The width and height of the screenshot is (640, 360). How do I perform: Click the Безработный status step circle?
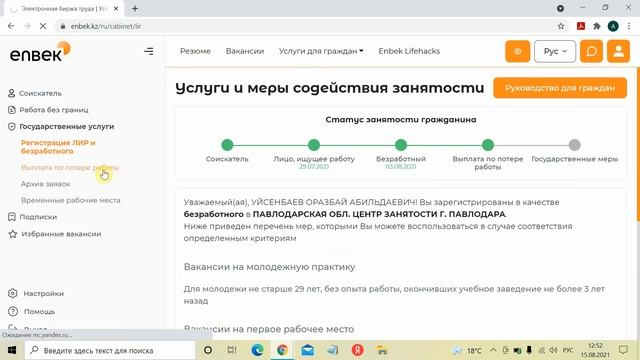401,145
